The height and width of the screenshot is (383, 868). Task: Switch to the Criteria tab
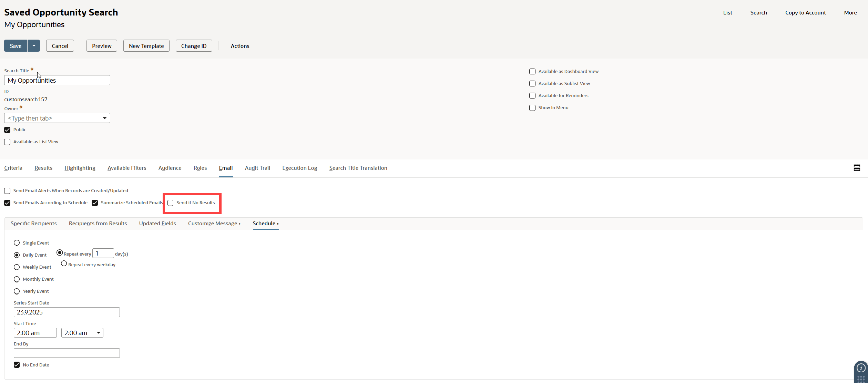click(13, 168)
